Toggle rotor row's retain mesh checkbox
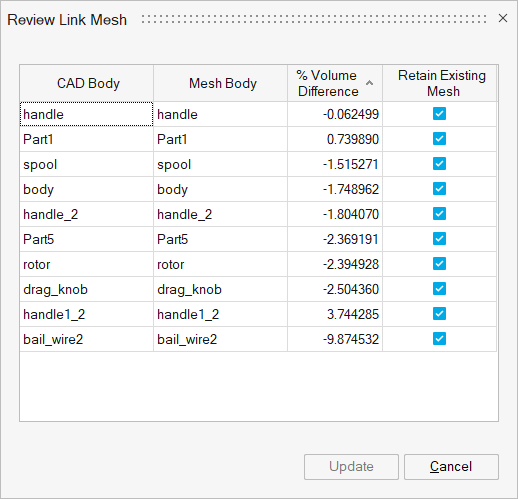Image resolution: width=518 pixels, height=499 pixels. tap(439, 264)
